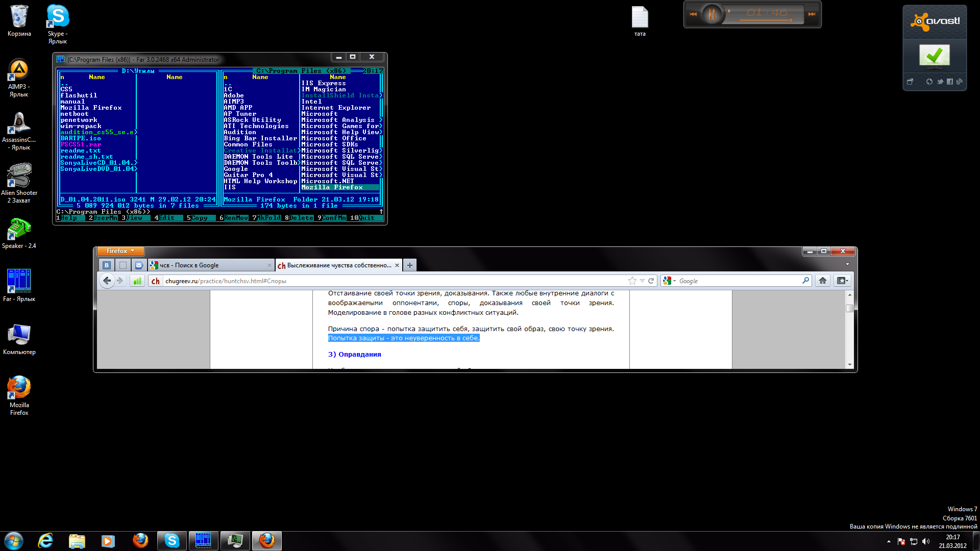
Task: Open 'тата' text file on desktop
Action: pos(640,21)
